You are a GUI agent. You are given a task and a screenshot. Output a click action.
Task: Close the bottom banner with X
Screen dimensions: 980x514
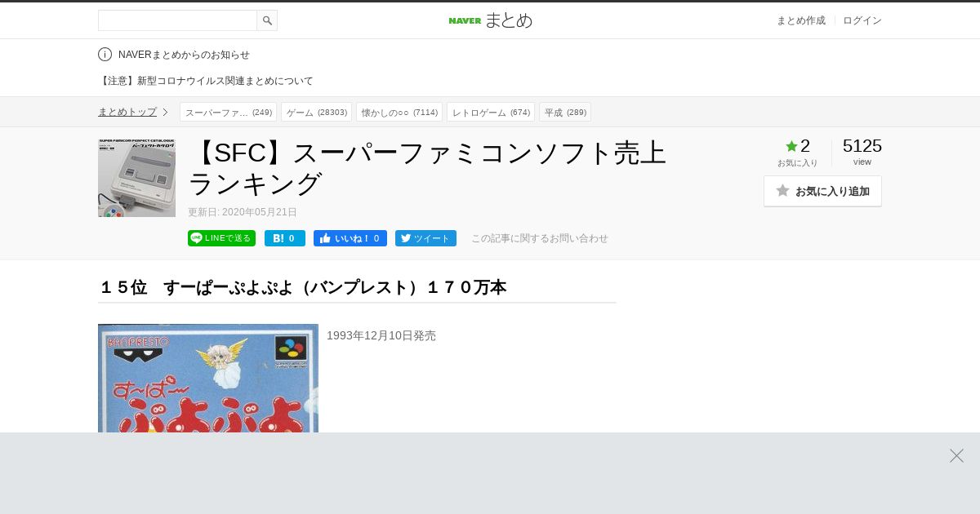[x=956, y=456]
